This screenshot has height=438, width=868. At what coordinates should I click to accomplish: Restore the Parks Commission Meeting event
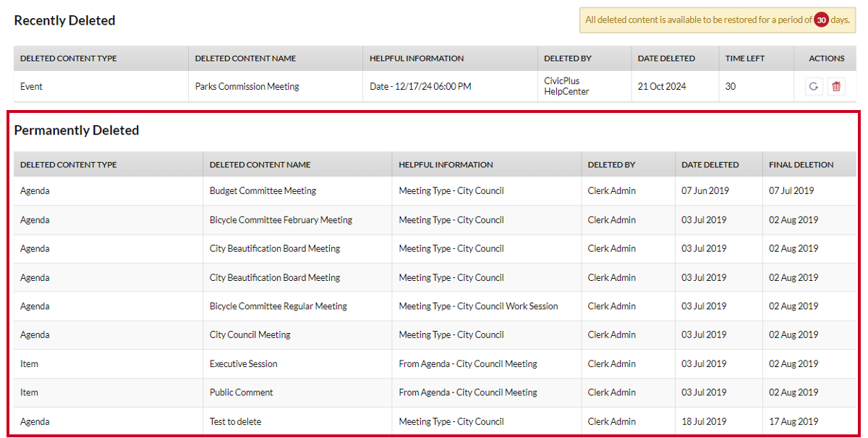(814, 87)
